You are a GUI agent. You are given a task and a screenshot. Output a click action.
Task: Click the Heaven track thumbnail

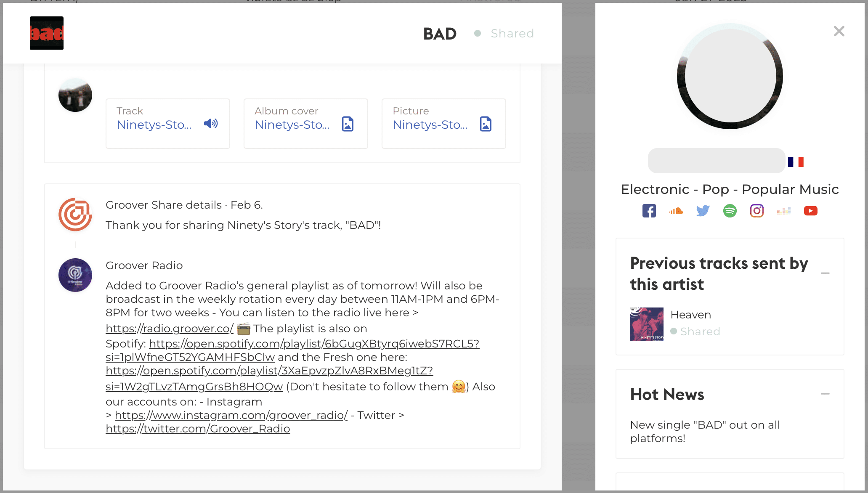[646, 324]
